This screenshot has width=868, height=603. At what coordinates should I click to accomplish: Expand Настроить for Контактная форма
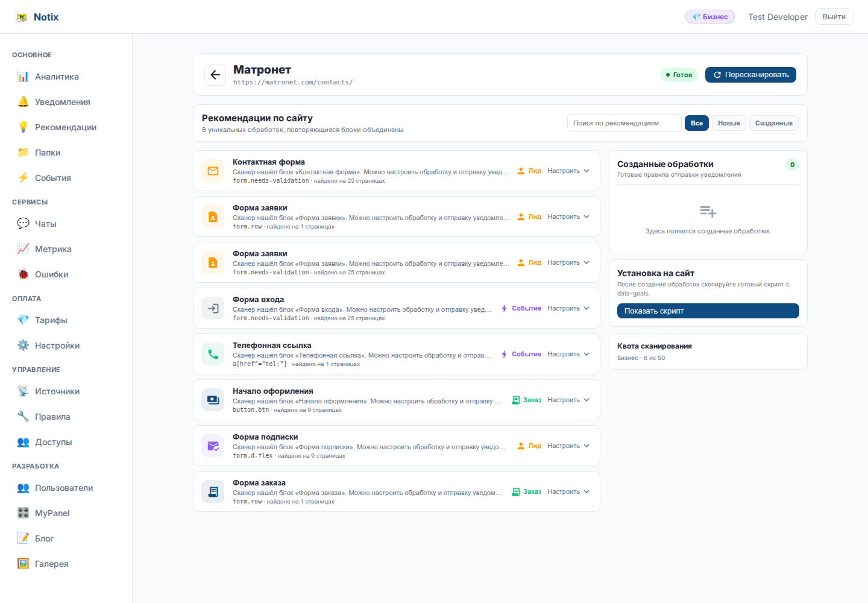tap(568, 171)
